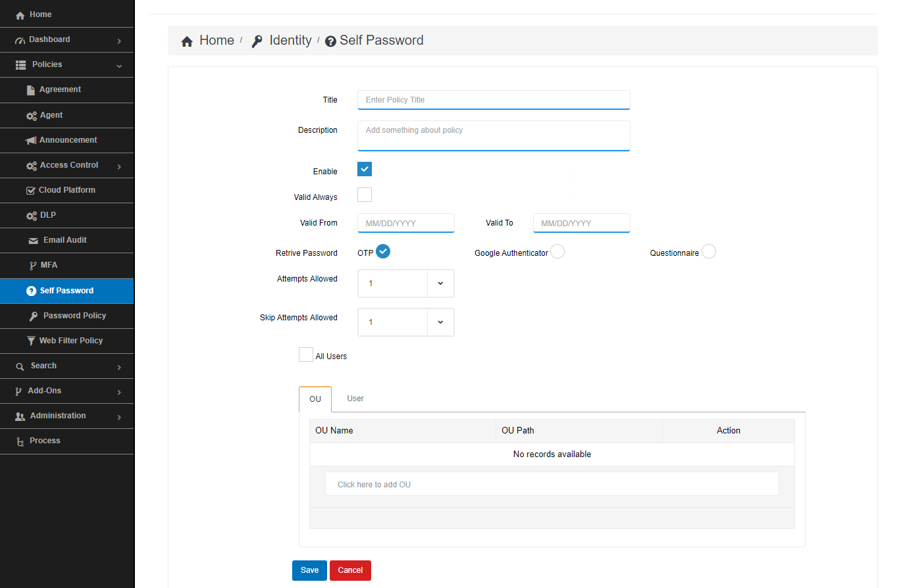The height and width of the screenshot is (588, 899).
Task: Open the Attempts Allowed dropdown
Action: pos(441,283)
